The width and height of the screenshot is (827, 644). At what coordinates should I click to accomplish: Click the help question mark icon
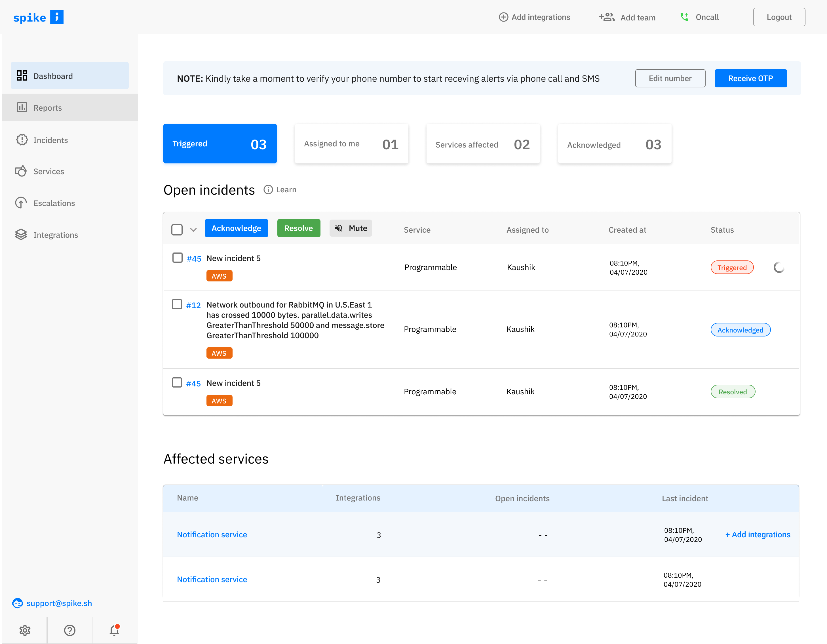(x=70, y=630)
